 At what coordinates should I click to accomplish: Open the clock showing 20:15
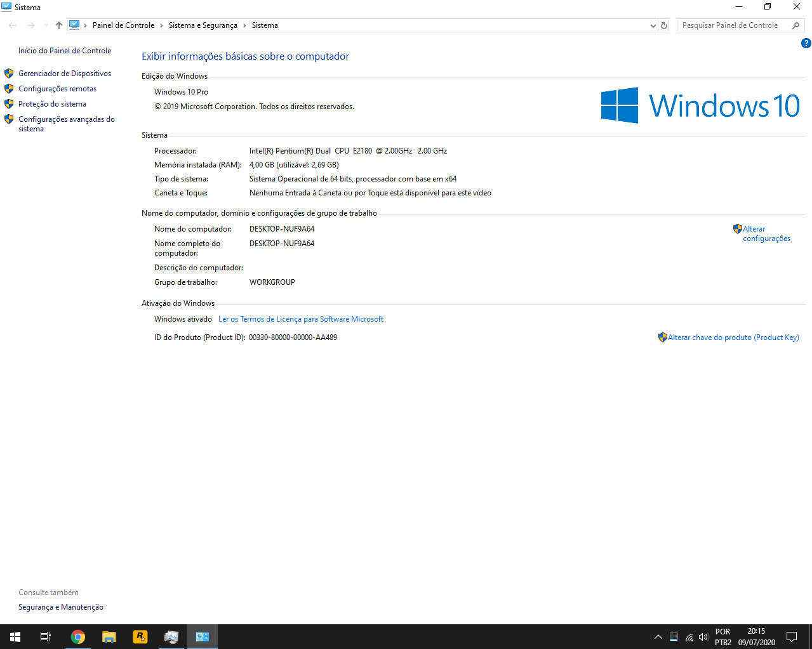pos(756,637)
